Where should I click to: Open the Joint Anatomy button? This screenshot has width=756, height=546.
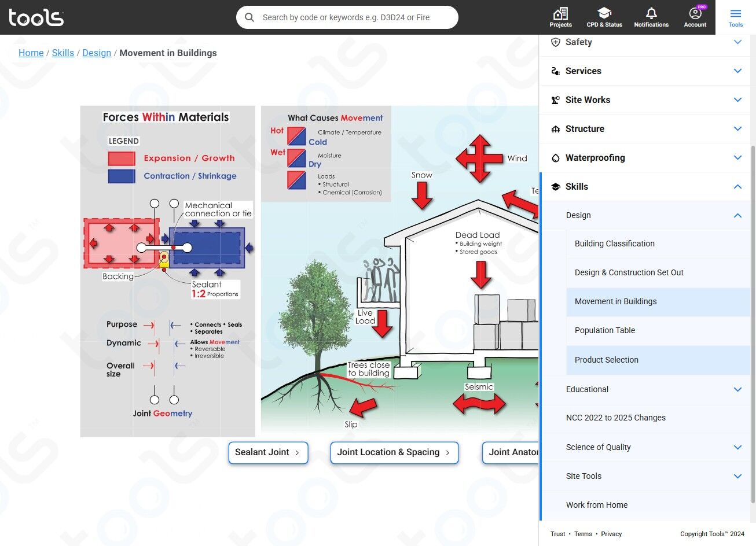click(511, 453)
